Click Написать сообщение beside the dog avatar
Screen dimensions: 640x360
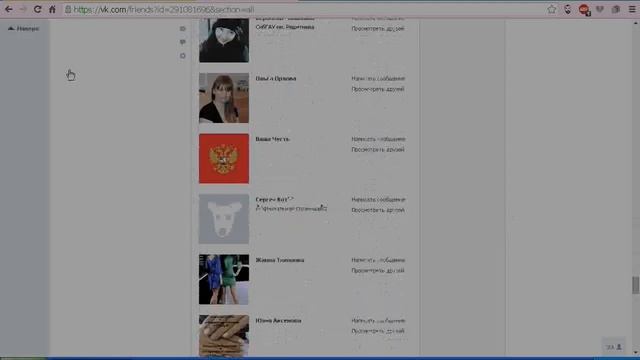pos(378,200)
